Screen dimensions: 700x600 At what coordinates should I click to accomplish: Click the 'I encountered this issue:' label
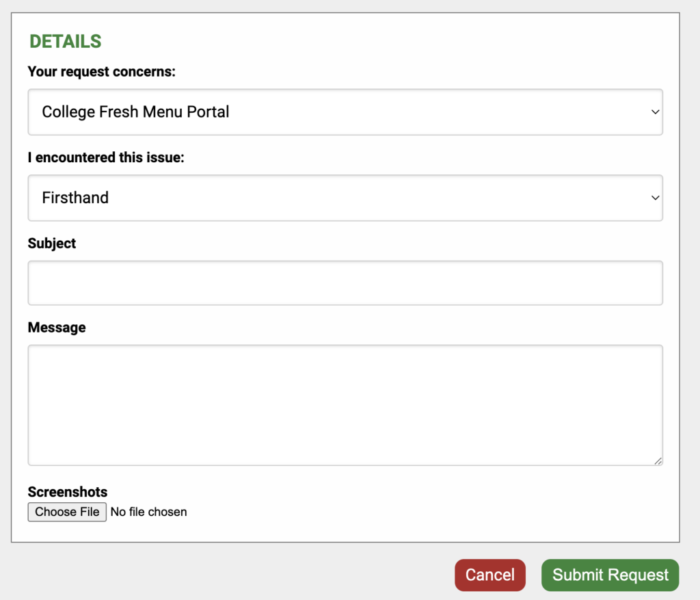point(106,157)
